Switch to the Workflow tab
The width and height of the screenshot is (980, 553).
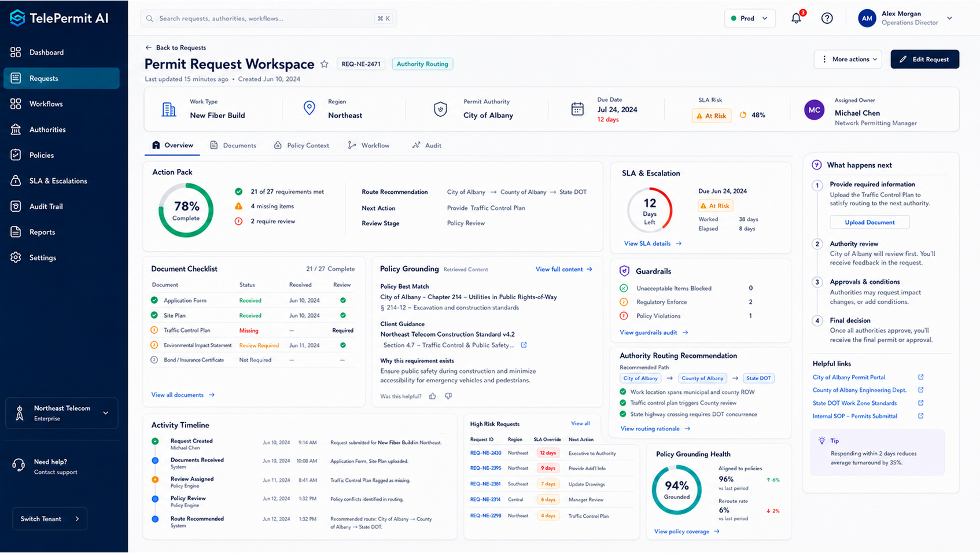click(x=369, y=145)
